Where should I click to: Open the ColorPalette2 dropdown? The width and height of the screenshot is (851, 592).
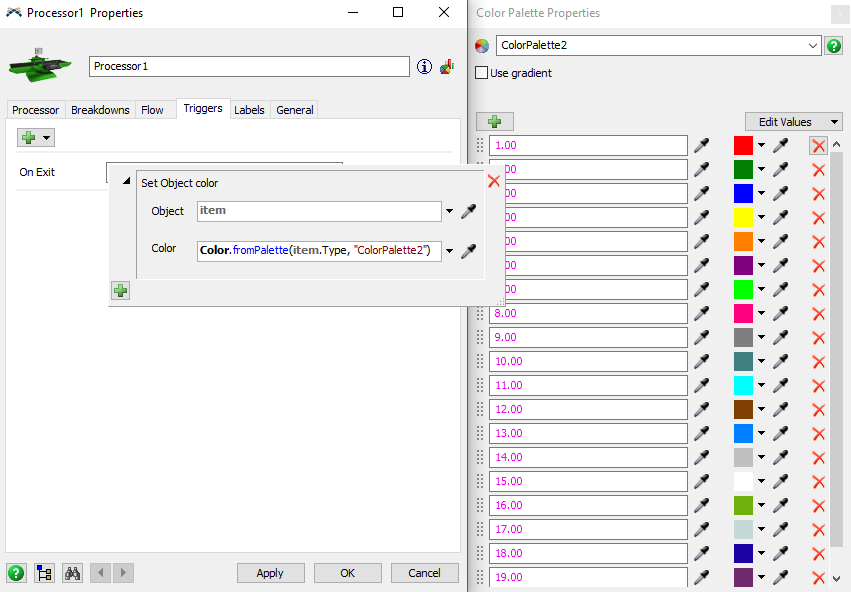[812, 46]
